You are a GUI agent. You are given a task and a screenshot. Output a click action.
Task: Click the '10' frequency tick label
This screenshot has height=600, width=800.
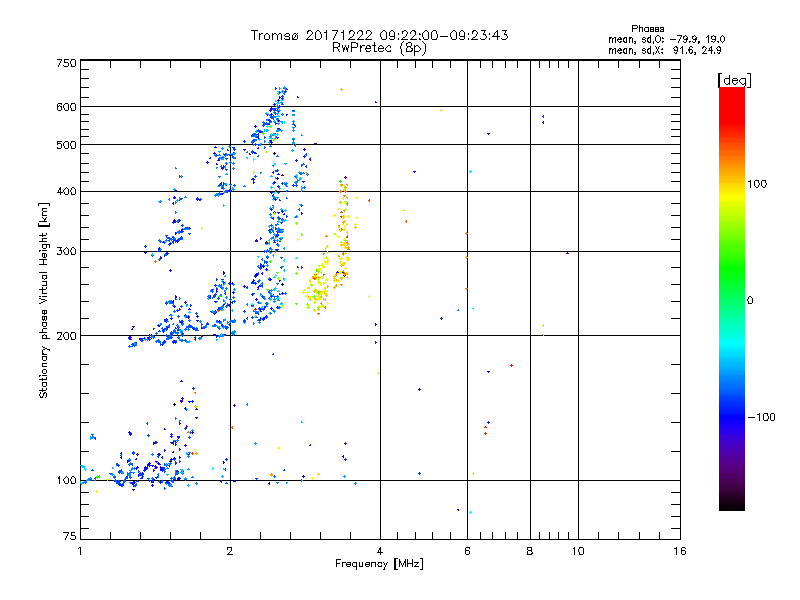578,551
